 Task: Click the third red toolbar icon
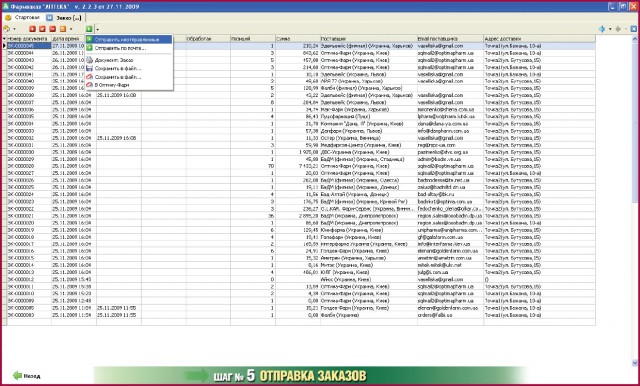click(53, 29)
